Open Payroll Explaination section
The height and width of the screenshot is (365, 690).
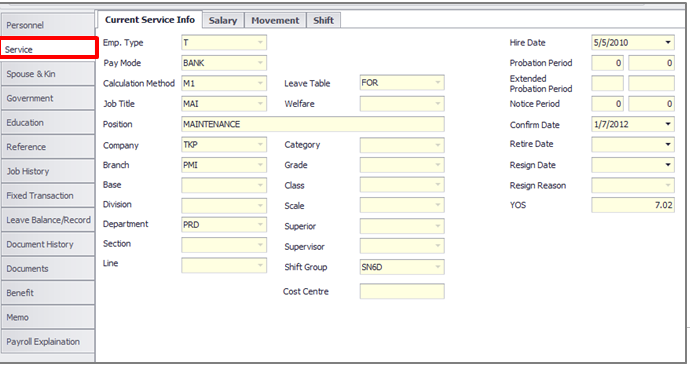click(48, 342)
